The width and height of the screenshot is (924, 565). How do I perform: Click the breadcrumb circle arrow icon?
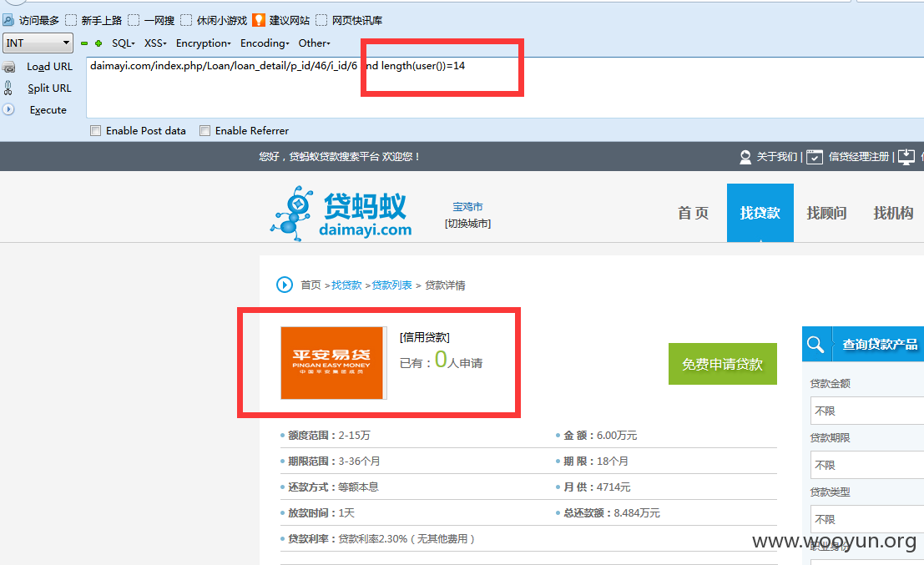click(285, 285)
